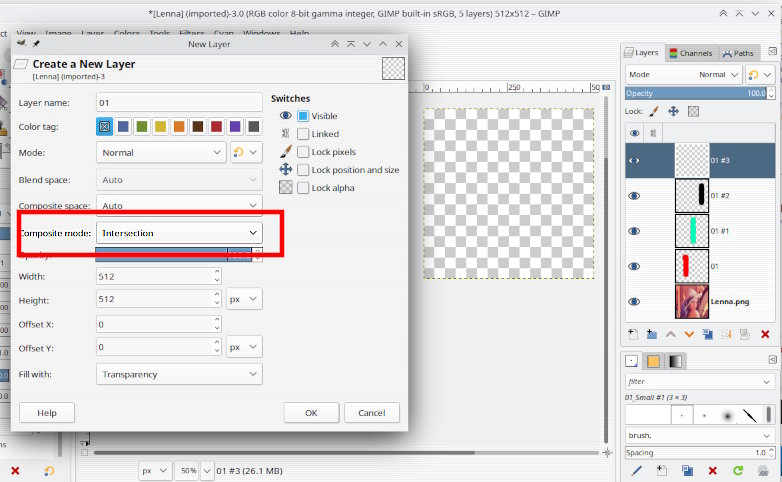Switch to the Paths tab
782x482 pixels.
[738, 53]
